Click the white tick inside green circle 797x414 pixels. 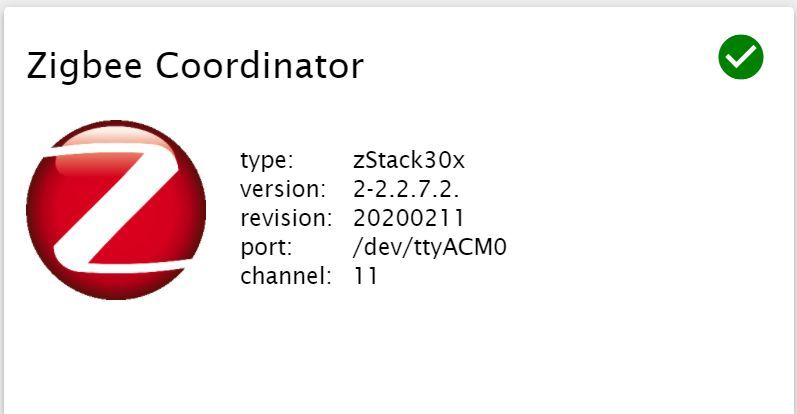tap(741, 57)
